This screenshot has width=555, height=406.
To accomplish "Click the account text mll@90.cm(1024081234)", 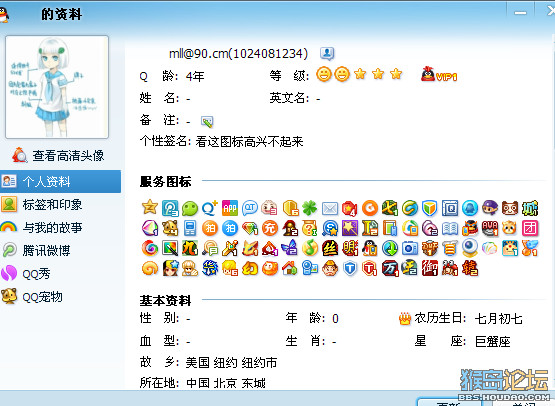I will coord(238,54).
